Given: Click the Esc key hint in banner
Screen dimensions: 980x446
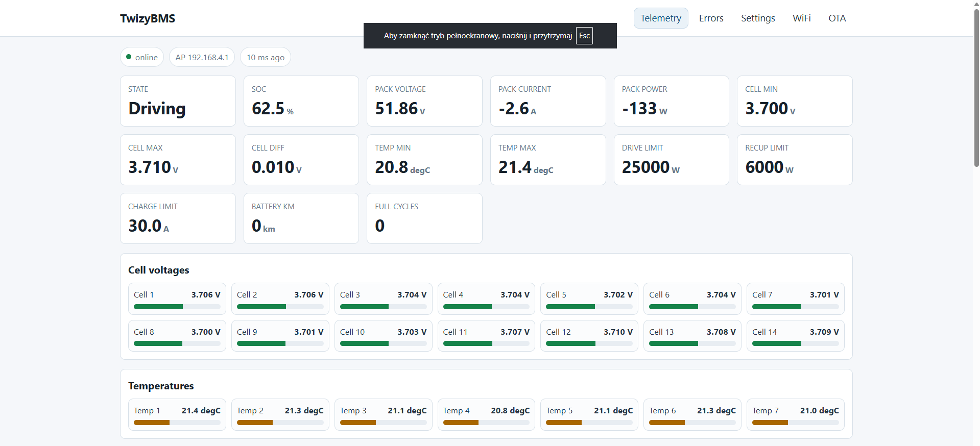Looking at the screenshot, I should (x=584, y=36).
